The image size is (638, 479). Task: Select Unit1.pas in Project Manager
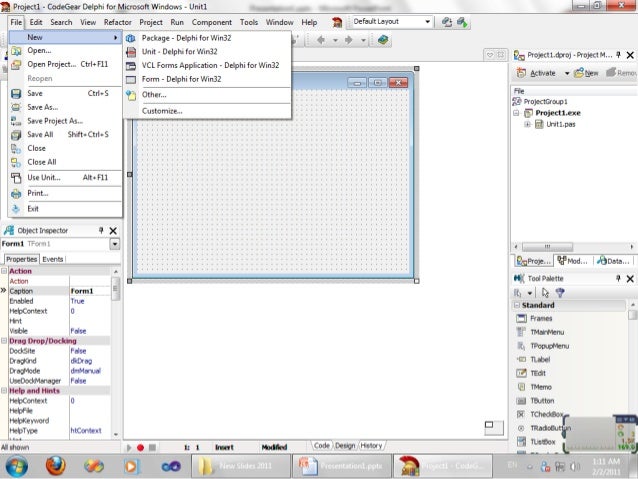560,124
